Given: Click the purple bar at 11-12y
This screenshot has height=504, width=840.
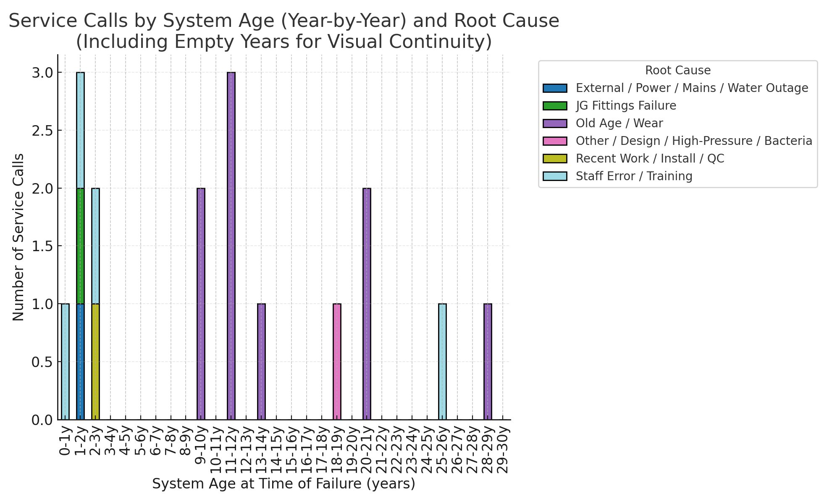Looking at the screenshot, I should coord(231,246).
